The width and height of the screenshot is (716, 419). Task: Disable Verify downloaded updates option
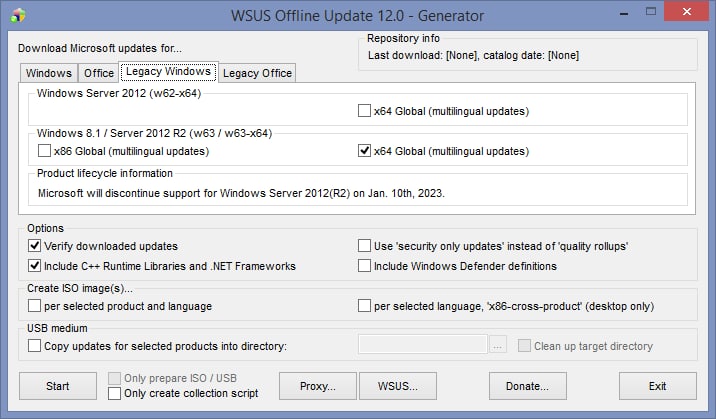pos(36,246)
